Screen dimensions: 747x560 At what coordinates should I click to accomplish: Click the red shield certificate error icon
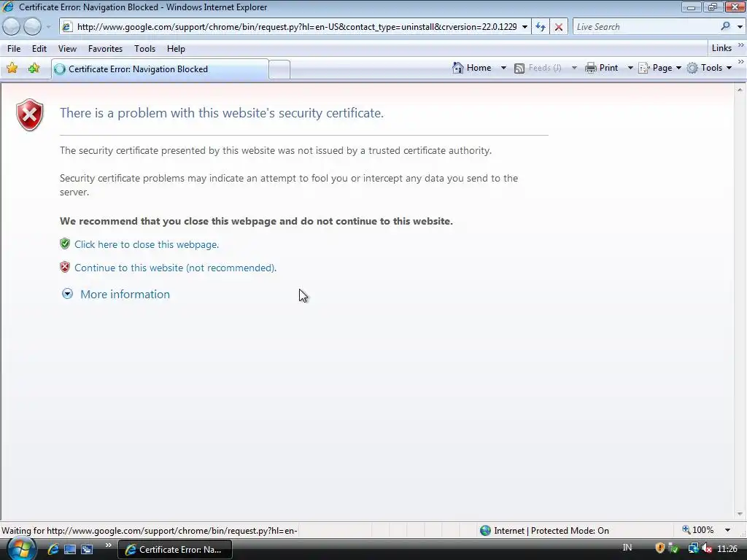(x=29, y=114)
